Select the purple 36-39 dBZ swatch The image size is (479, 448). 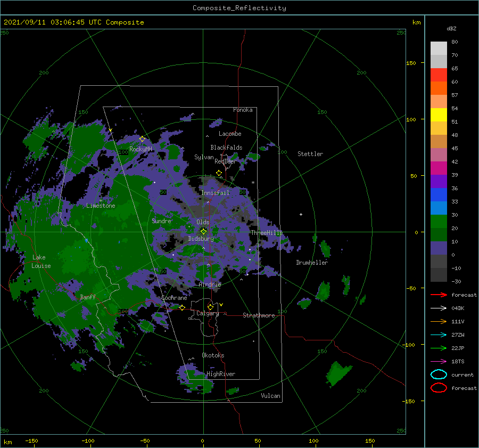439,182
